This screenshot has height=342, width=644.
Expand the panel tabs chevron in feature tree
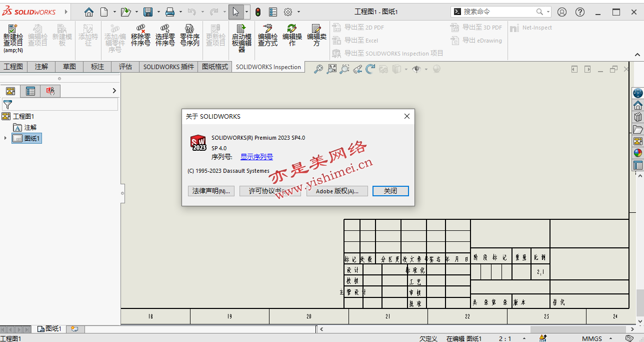click(114, 91)
